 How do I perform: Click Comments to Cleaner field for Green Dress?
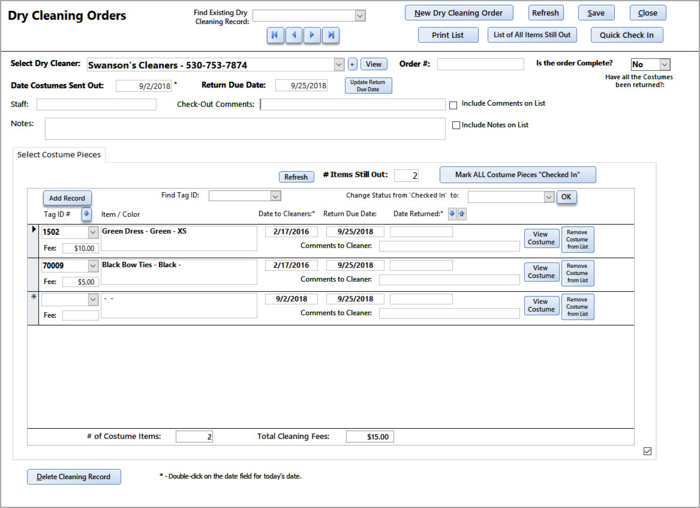[x=449, y=246]
